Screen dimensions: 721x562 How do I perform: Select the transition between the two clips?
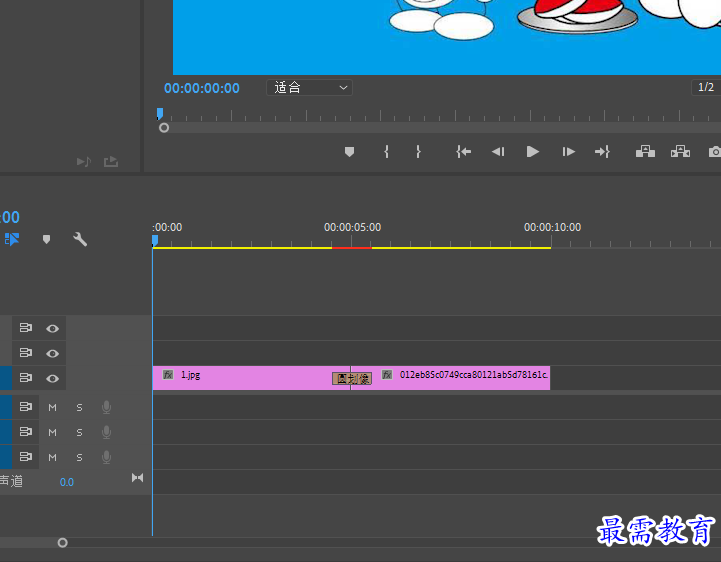352,378
